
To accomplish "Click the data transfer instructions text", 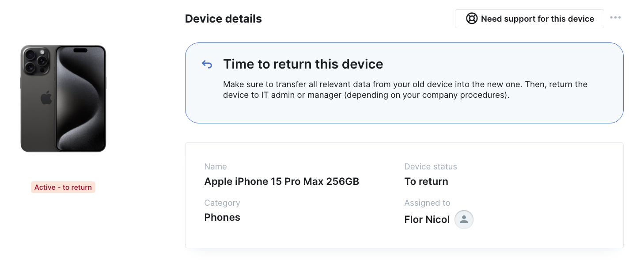I will pos(405,90).
